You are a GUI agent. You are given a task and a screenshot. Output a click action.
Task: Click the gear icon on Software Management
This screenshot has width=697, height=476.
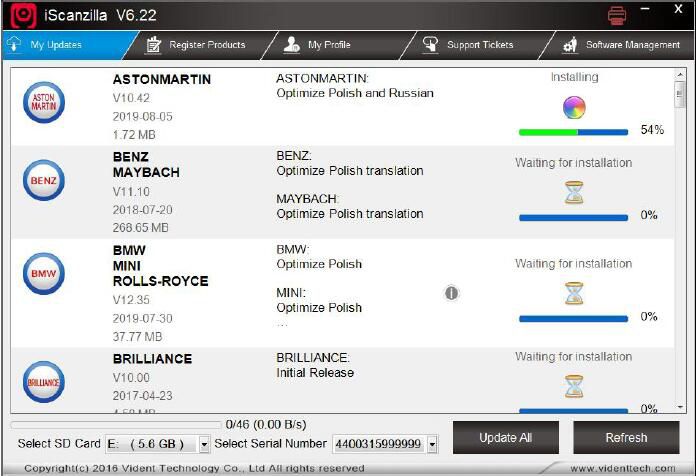point(570,44)
